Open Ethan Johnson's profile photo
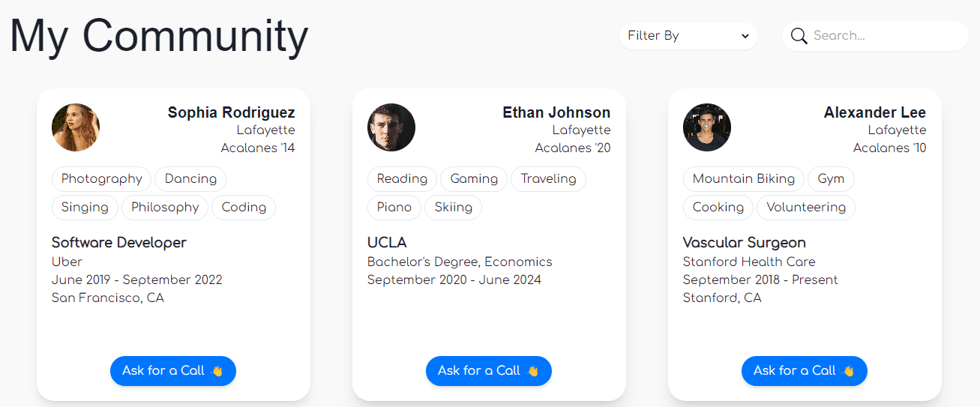The image size is (980, 407). point(391,127)
